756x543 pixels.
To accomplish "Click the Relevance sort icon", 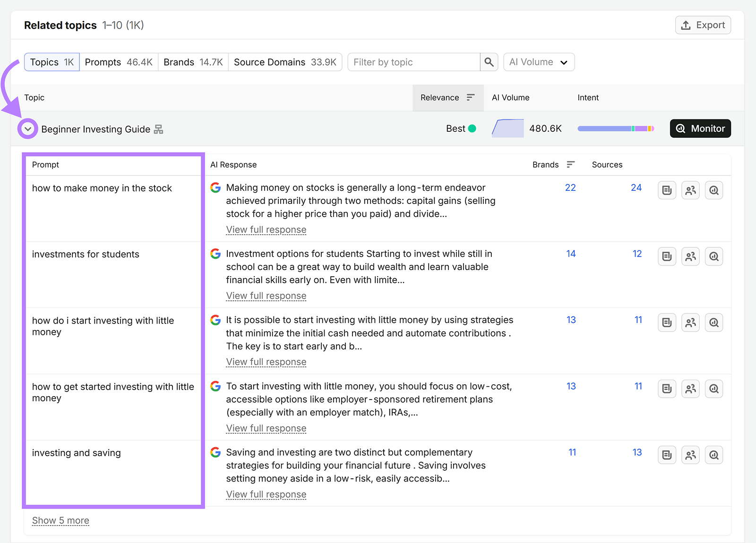I will (471, 97).
